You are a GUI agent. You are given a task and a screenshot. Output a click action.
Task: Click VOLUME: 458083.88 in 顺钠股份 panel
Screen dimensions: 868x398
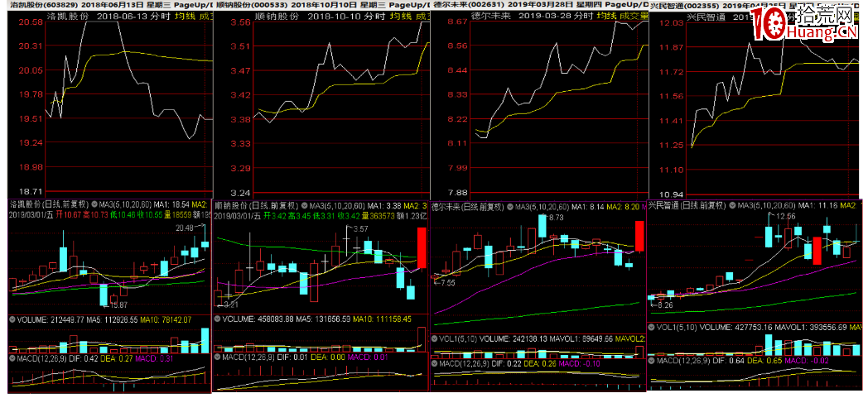pos(258,319)
